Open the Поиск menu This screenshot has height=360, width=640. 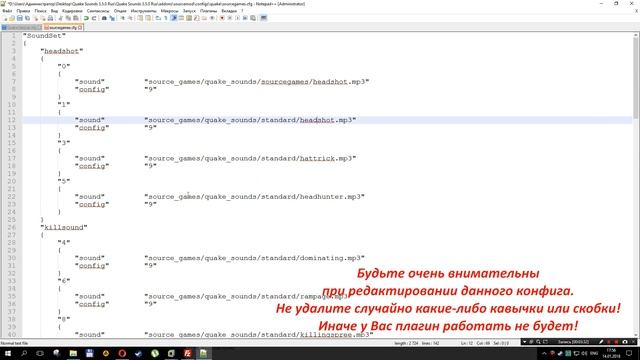click(x=40, y=11)
